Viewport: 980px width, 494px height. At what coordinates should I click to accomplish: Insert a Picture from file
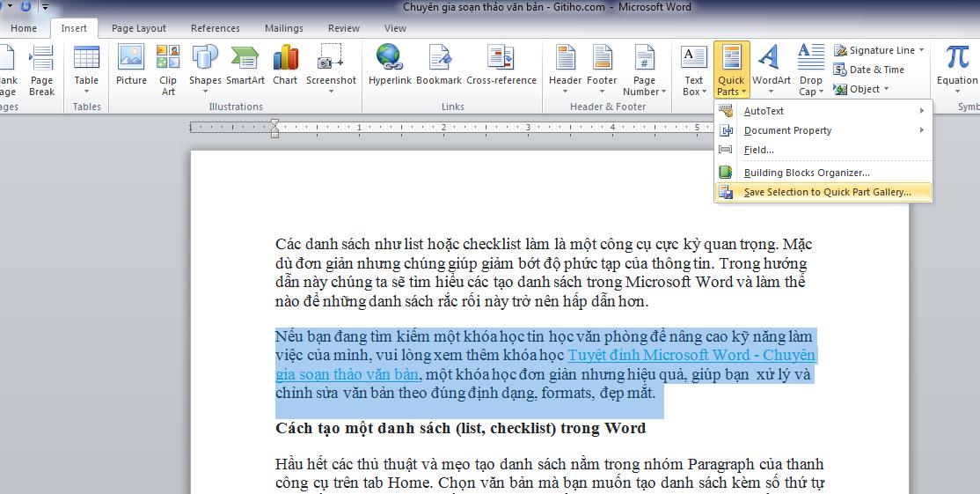point(131,65)
